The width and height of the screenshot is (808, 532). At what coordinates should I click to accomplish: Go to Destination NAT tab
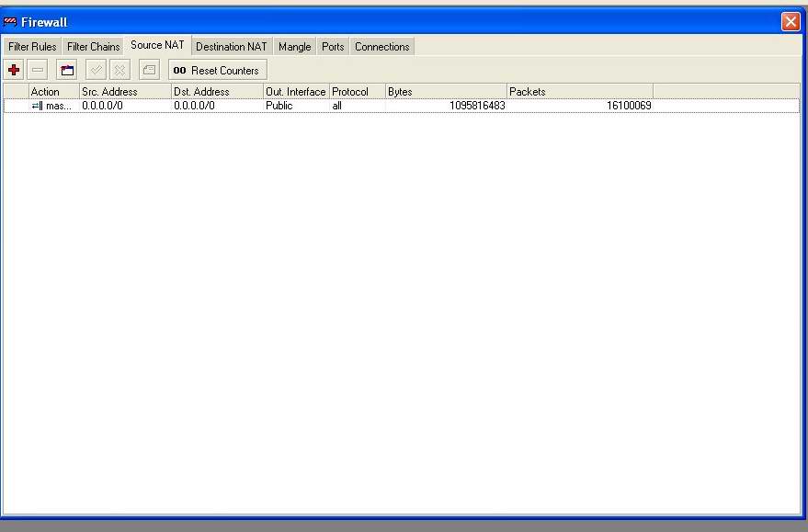231,47
